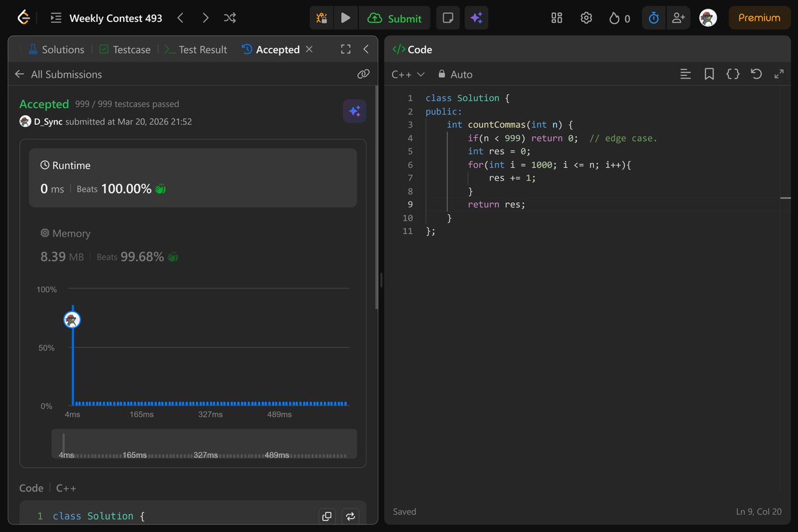
Task: Switch to the Solutions tab
Action: coord(56,49)
